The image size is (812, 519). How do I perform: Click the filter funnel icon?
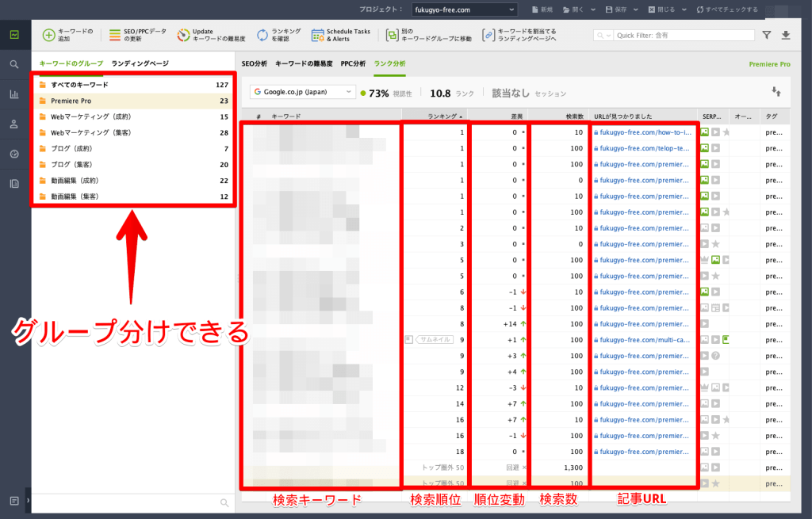(x=767, y=35)
